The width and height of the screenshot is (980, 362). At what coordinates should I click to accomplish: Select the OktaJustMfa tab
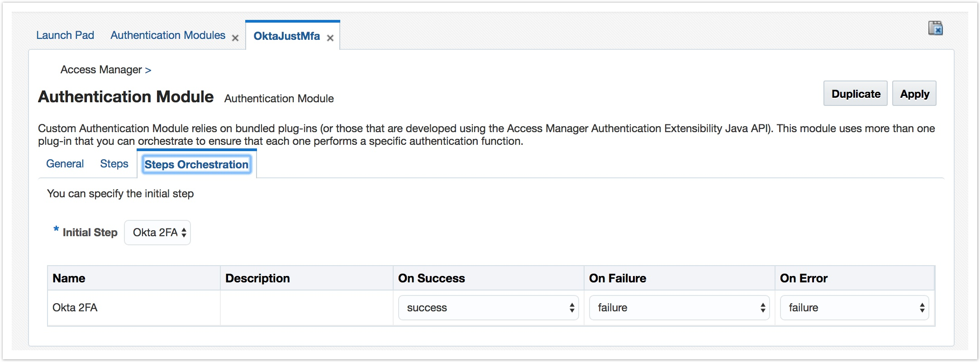point(286,36)
